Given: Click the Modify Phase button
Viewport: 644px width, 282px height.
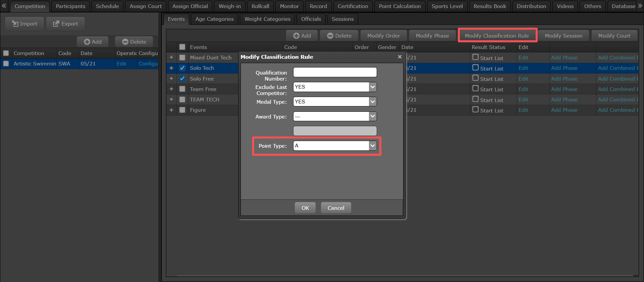Looking at the screenshot, I should (432, 36).
